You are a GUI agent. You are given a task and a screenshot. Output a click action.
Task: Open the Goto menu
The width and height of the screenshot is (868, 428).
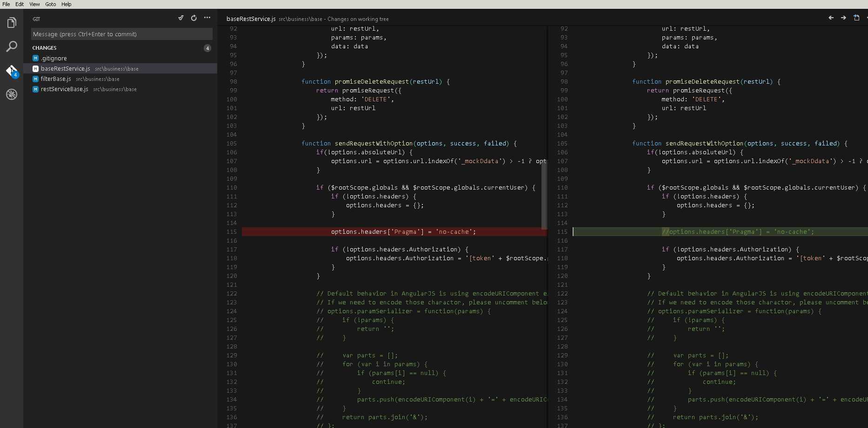click(51, 4)
